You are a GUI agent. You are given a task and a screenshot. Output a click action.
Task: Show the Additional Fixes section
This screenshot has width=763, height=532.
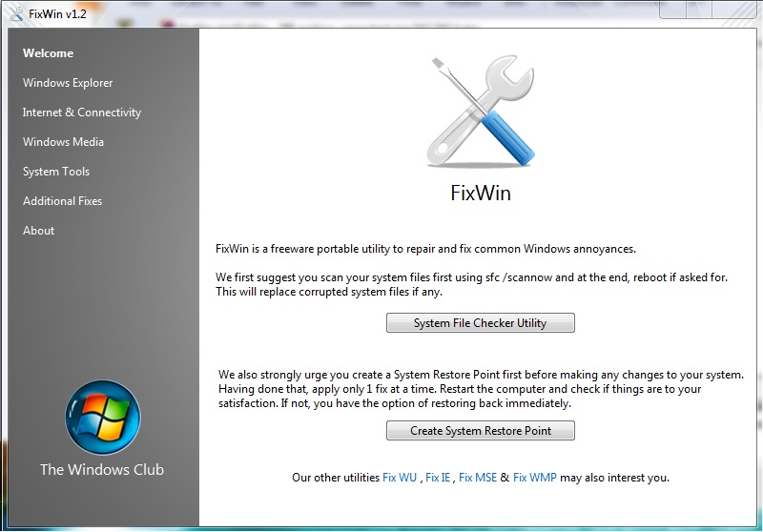(62, 201)
